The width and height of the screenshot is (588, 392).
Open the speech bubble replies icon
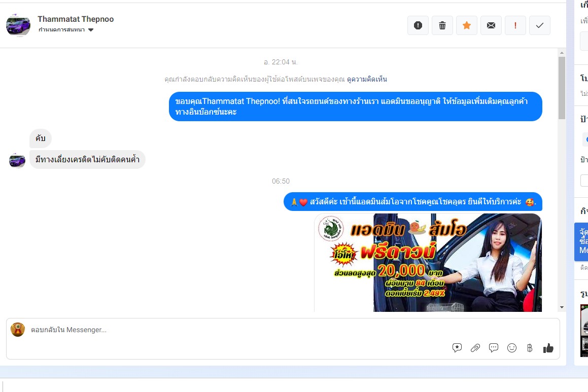click(494, 348)
